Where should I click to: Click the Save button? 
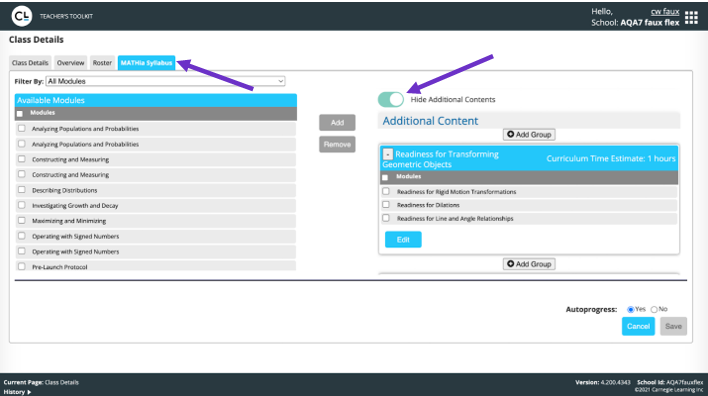tap(673, 326)
